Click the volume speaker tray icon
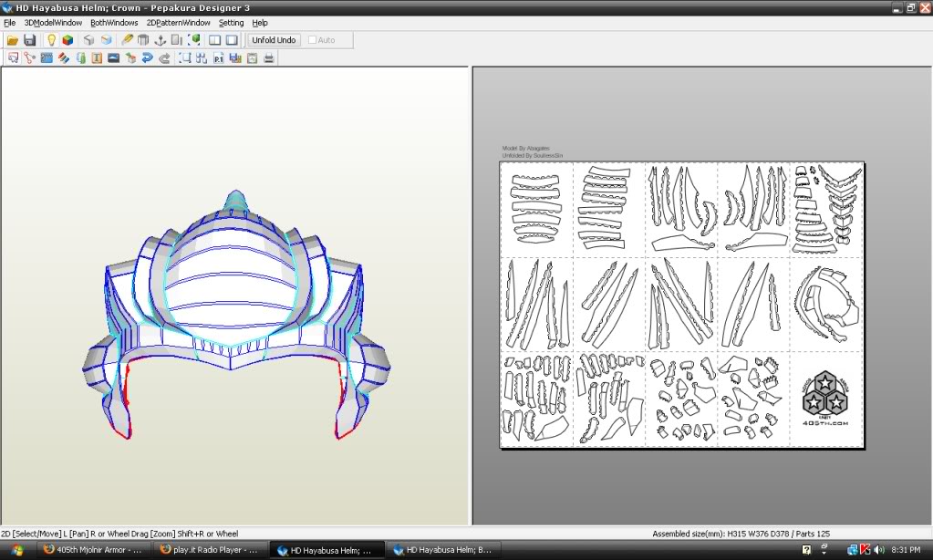933x560 pixels. (x=879, y=550)
